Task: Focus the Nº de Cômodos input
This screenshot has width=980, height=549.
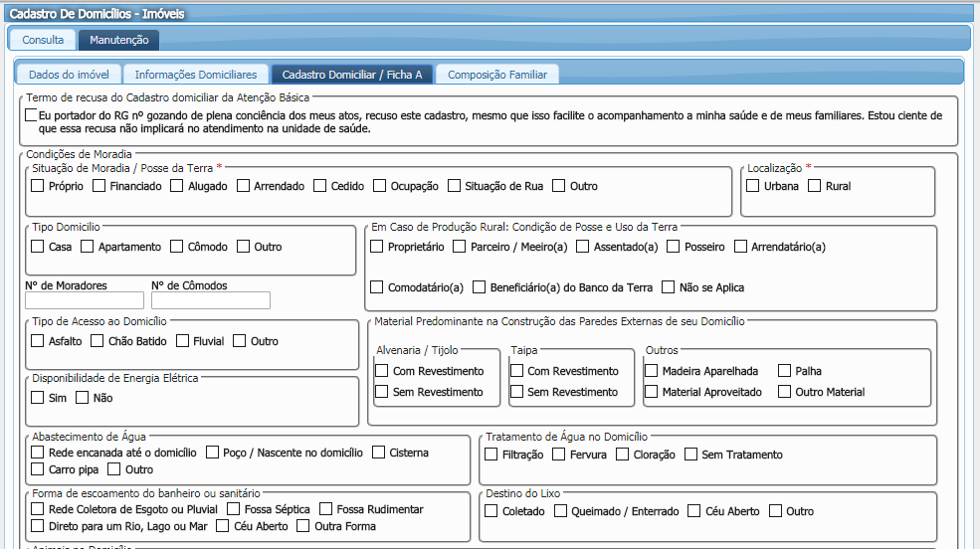Action: (x=211, y=300)
